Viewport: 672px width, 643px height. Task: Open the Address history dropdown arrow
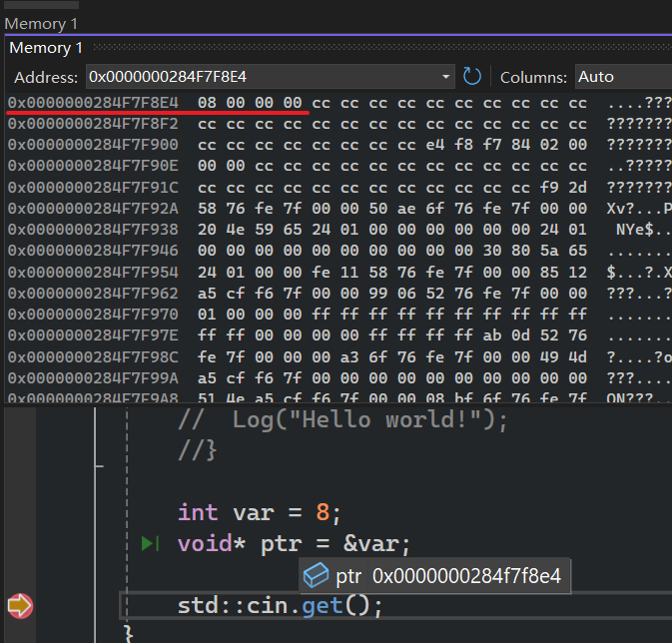click(446, 77)
